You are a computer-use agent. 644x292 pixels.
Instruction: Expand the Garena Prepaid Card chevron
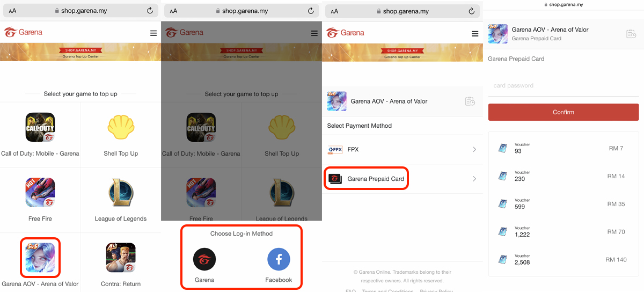coord(474,179)
